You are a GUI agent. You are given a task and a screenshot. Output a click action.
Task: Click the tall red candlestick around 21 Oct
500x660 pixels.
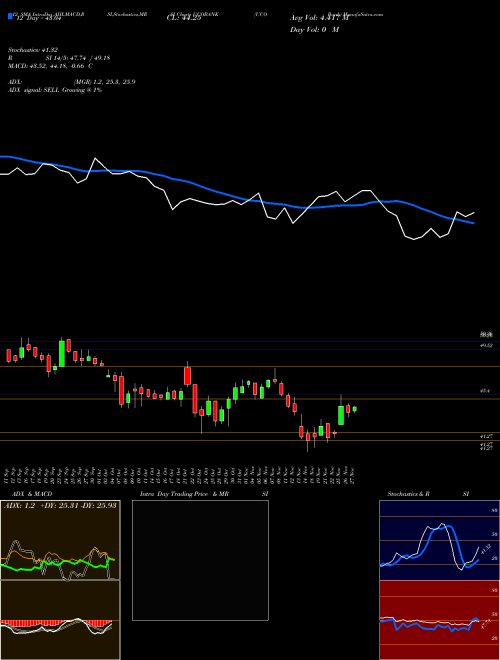[x=187, y=376]
